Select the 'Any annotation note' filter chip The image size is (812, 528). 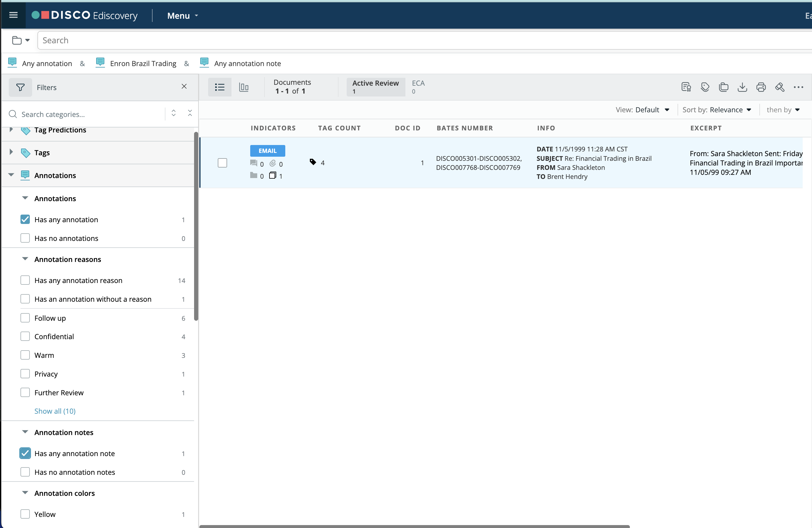click(241, 63)
